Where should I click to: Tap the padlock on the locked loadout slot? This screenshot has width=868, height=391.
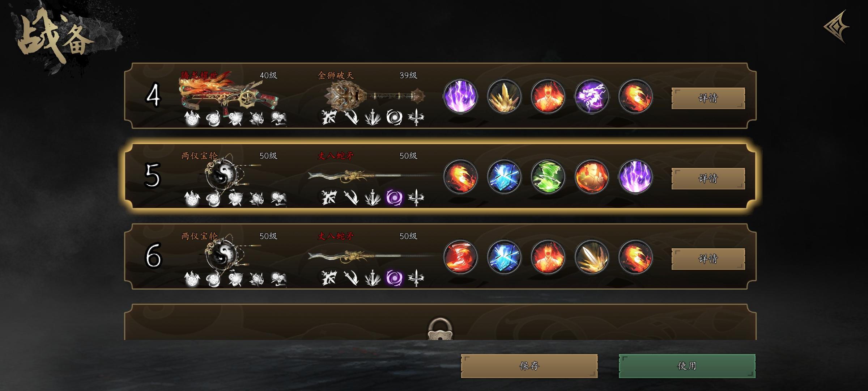click(x=440, y=329)
